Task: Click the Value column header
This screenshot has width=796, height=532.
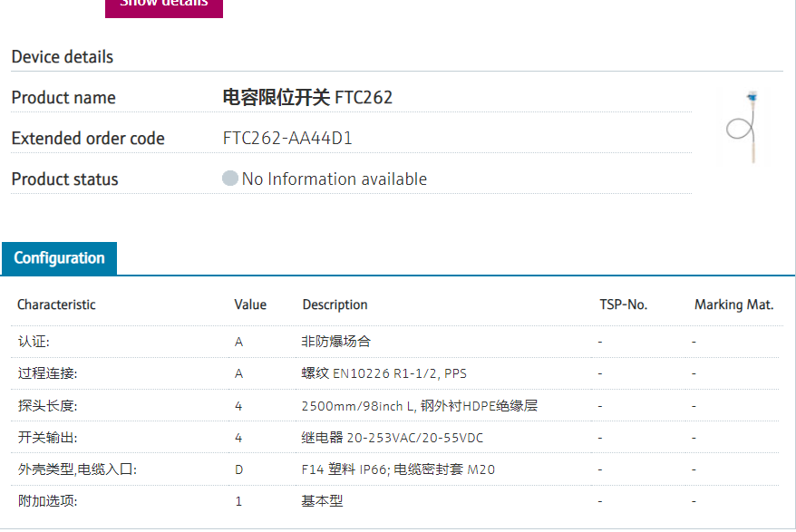Action: 250,305
